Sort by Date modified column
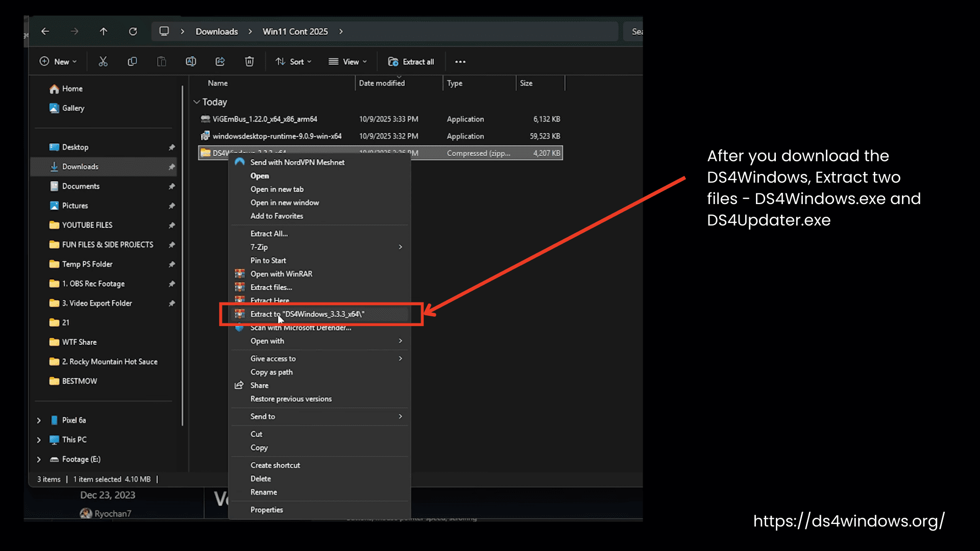 click(x=382, y=83)
